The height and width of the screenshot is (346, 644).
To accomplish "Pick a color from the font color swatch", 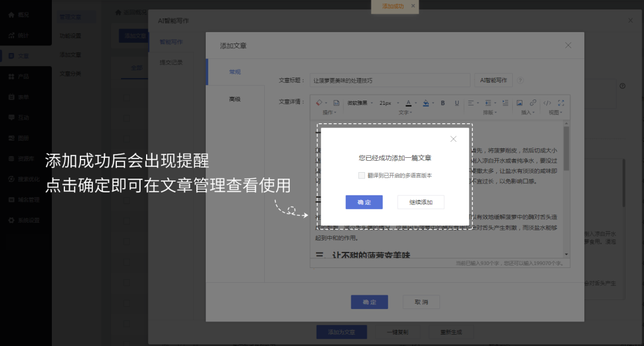I will click(408, 102).
